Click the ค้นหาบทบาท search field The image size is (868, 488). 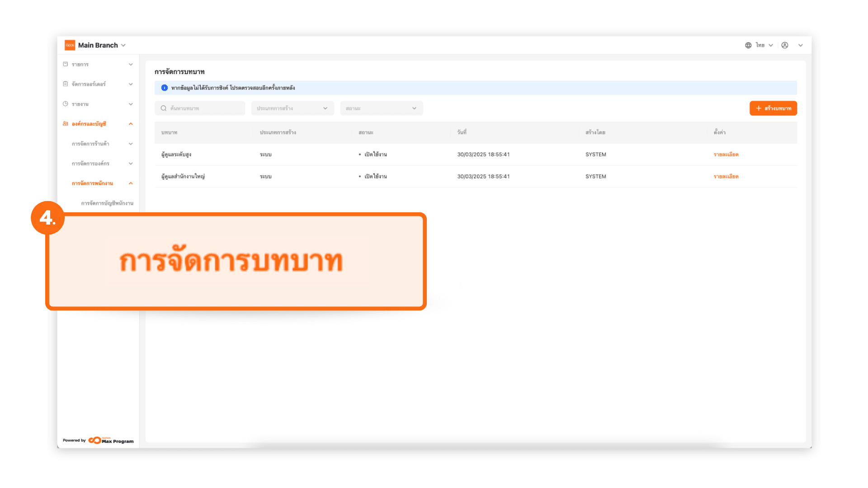204,108
